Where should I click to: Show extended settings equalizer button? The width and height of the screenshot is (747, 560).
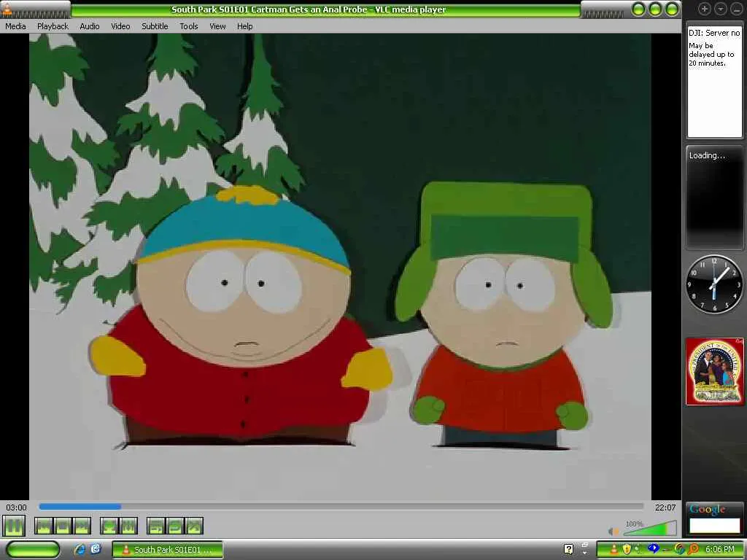point(128,526)
